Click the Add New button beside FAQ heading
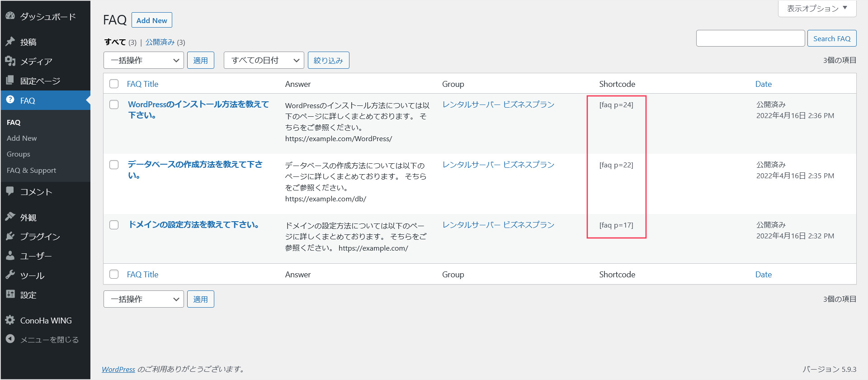Image resolution: width=868 pixels, height=380 pixels. pyautogui.click(x=151, y=20)
